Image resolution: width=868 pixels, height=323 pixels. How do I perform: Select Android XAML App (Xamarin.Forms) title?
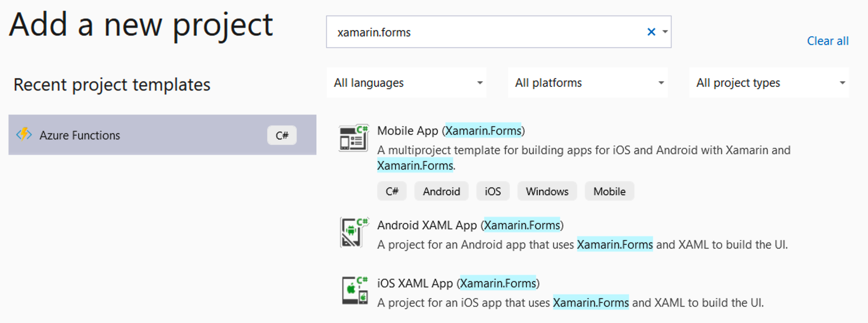click(471, 225)
